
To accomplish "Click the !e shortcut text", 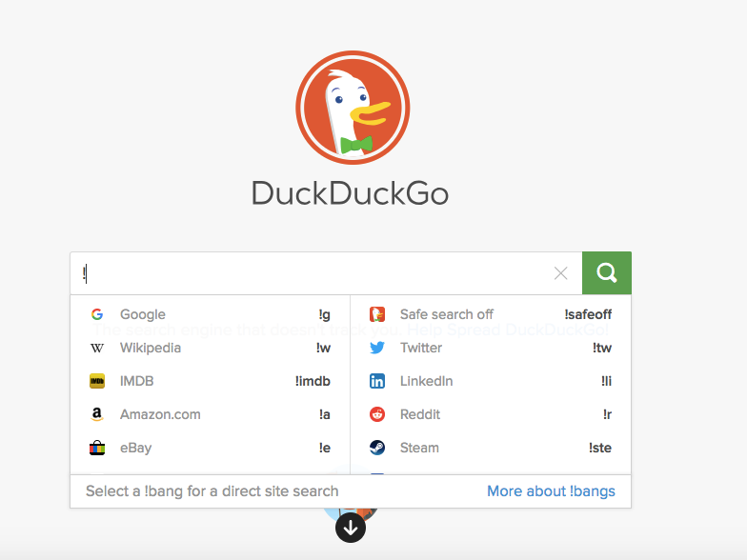I will (325, 448).
